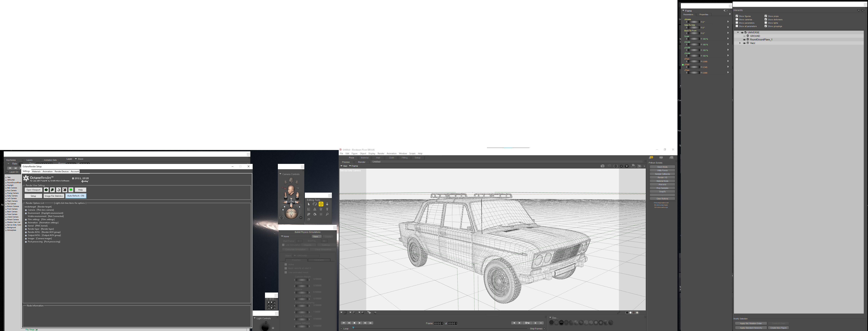
Task: Click the green eye icon in Render View Settings
Action: [46, 190]
